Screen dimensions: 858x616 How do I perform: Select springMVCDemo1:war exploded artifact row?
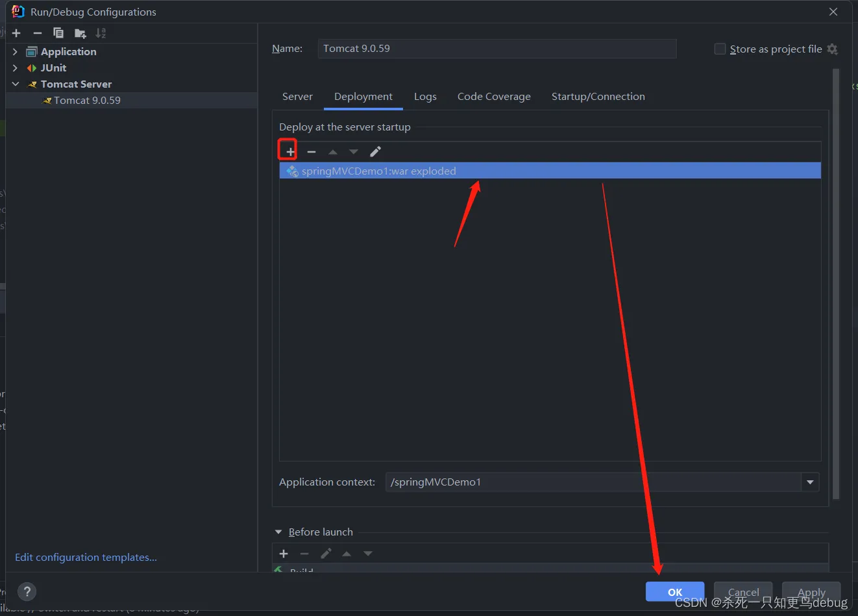pos(550,171)
